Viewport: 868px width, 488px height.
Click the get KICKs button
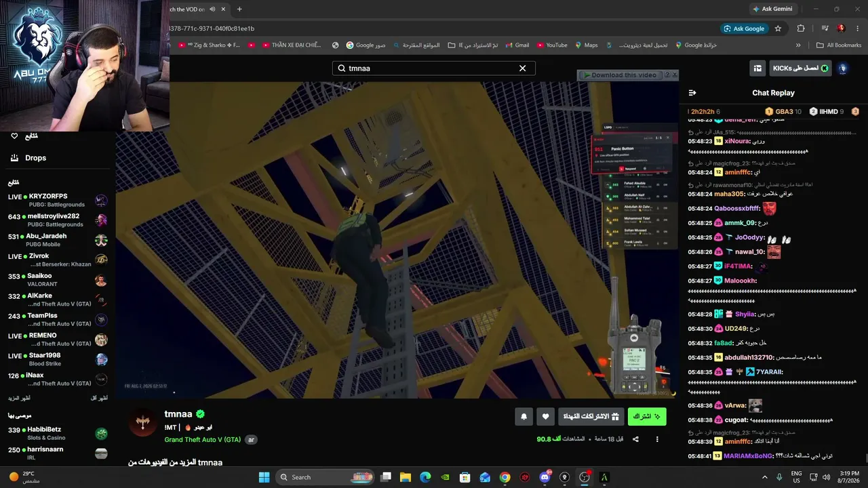pyautogui.click(x=800, y=68)
